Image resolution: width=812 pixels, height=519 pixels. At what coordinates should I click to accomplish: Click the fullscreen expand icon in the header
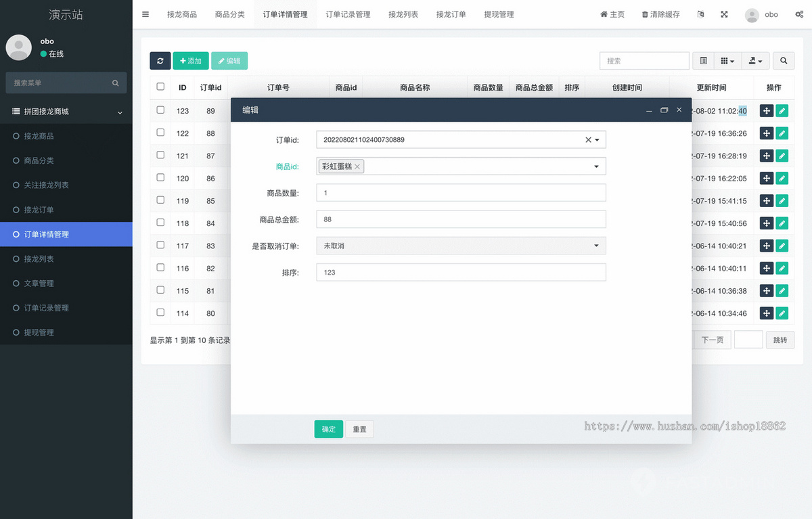click(724, 14)
